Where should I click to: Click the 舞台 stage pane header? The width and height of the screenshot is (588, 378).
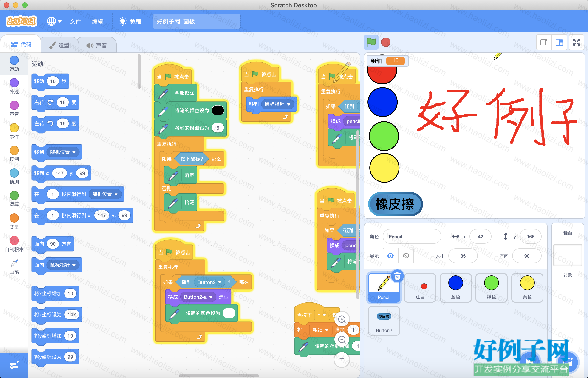pyautogui.click(x=568, y=233)
